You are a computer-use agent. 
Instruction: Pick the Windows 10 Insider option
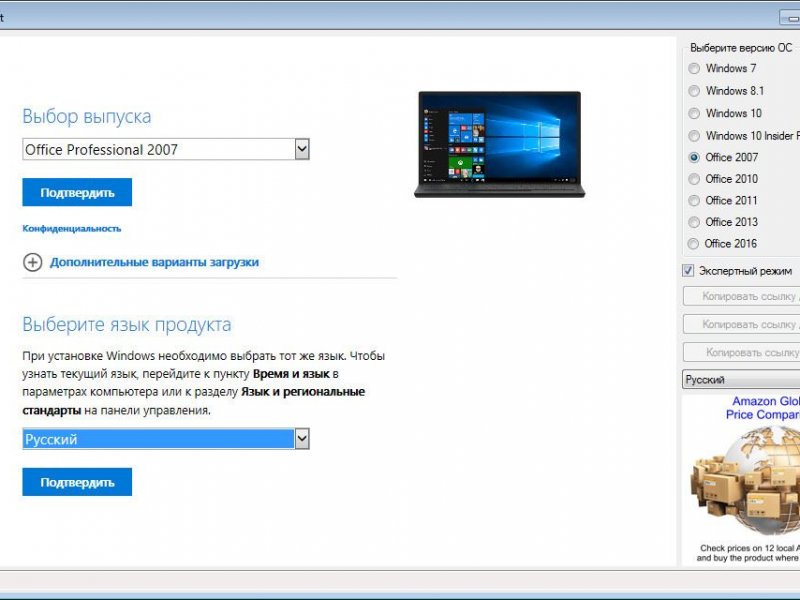[x=694, y=136]
